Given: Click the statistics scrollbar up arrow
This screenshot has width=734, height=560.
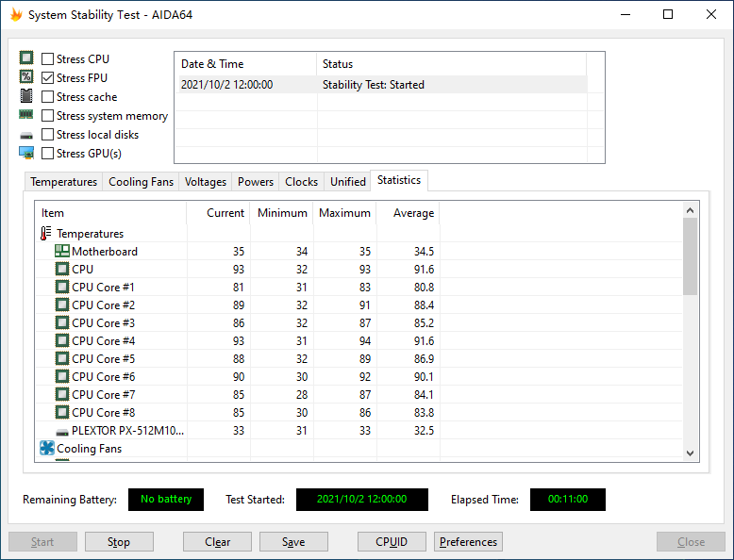Looking at the screenshot, I should [x=690, y=210].
